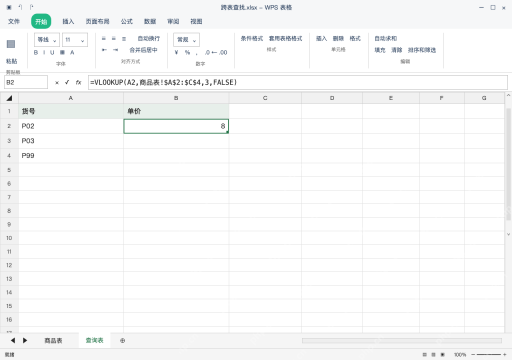
Task: Click the Name Box showing B2
Action: (26, 82)
